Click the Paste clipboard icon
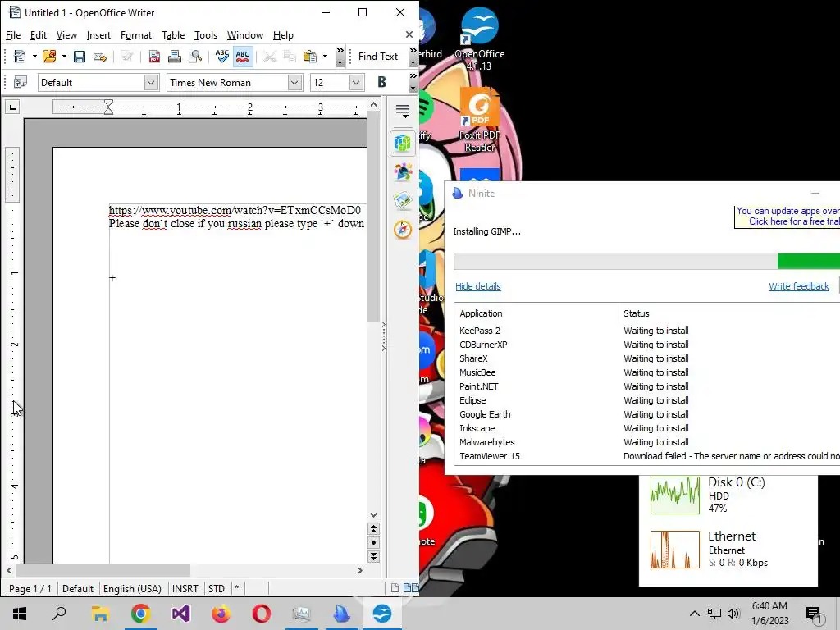The width and height of the screenshot is (840, 630). [x=309, y=57]
